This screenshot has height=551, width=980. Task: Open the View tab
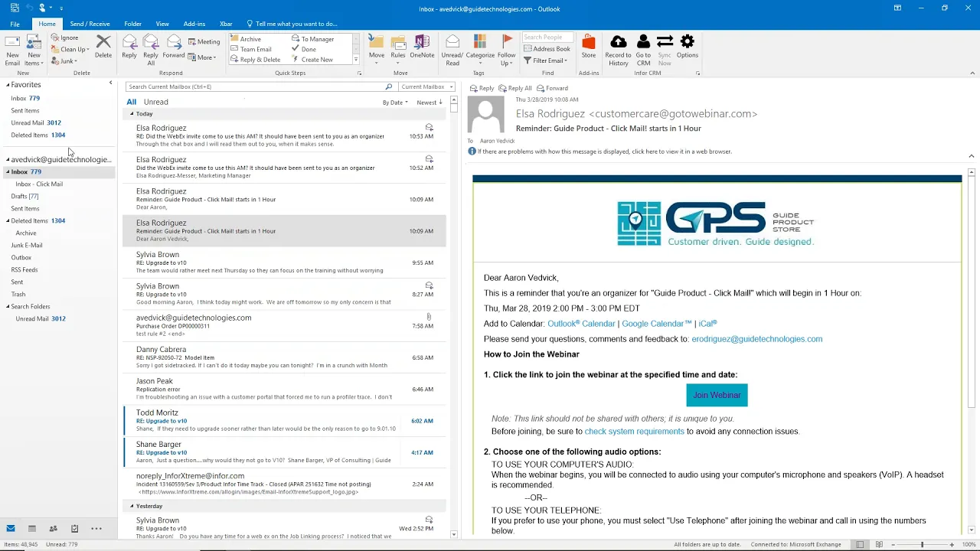(x=162, y=24)
